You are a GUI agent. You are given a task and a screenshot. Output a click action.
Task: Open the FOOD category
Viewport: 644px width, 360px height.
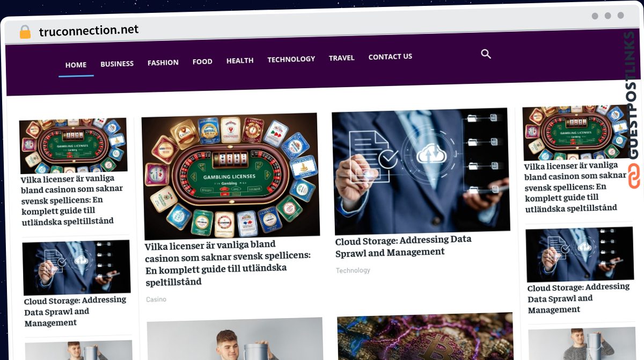[x=202, y=62]
